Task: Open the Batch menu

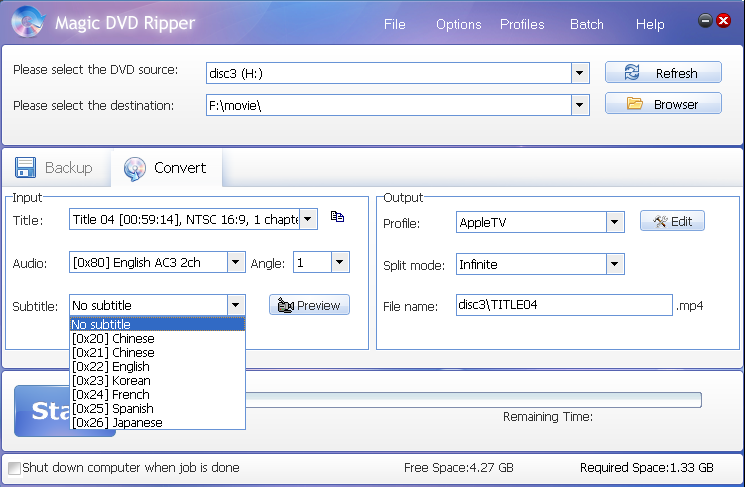Action: (587, 24)
